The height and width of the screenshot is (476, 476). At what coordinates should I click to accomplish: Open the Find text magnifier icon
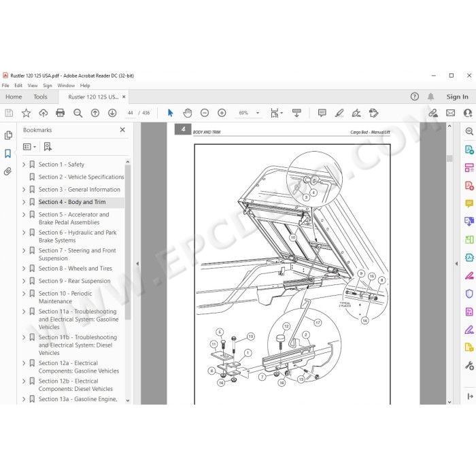[78, 114]
